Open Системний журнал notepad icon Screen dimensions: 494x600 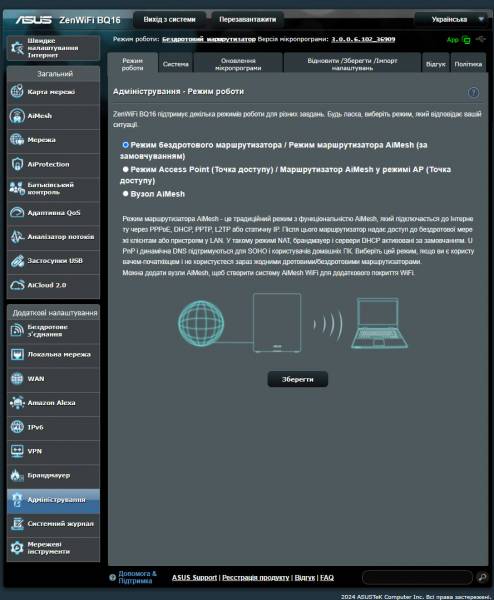[x=17, y=523]
